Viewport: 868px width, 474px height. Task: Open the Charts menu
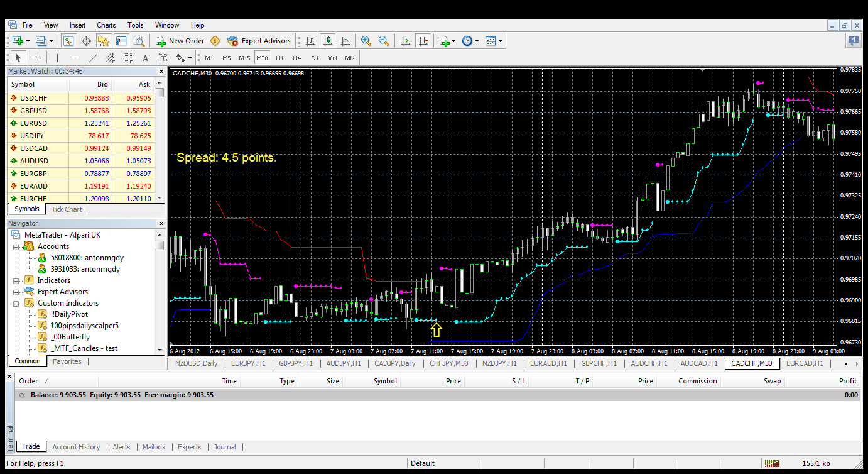(106, 25)
